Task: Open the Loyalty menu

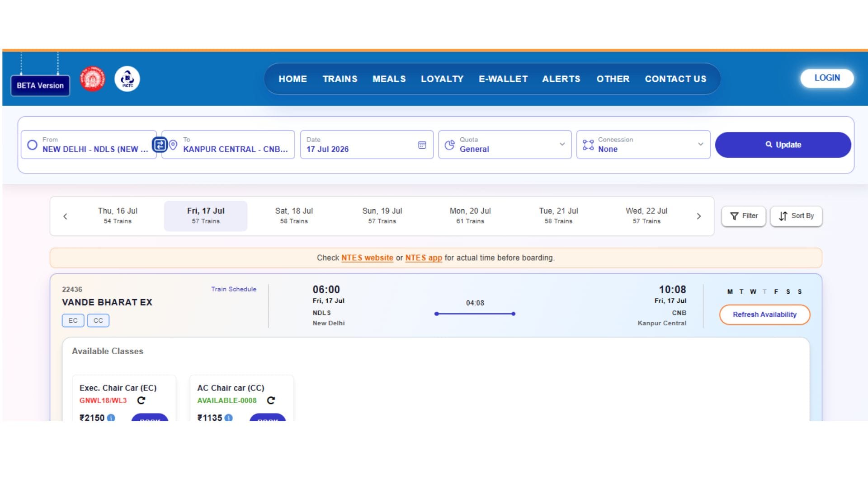Action: point(442,79)
